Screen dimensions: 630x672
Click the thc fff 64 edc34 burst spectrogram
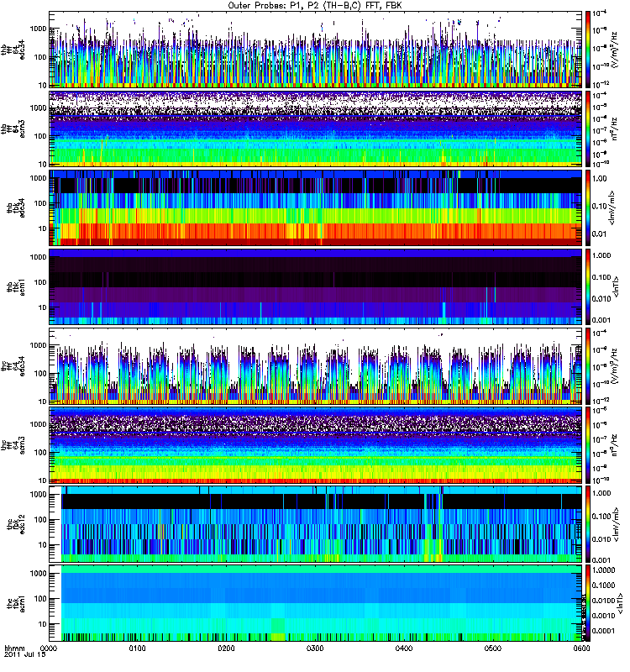[x=316, y=366]
